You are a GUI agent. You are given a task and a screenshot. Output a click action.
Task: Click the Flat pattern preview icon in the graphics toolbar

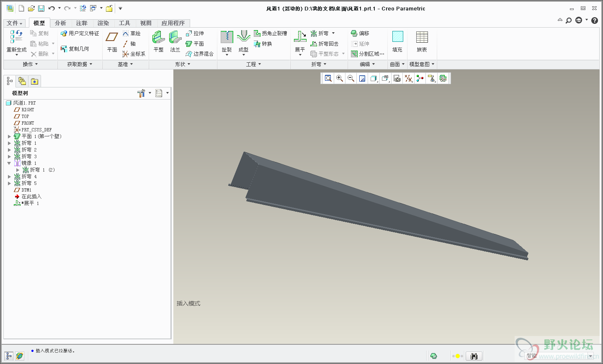pos(443,78)
